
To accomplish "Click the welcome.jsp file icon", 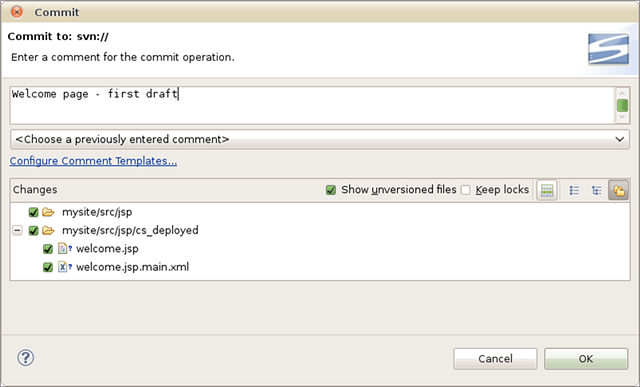I will 64,248.
